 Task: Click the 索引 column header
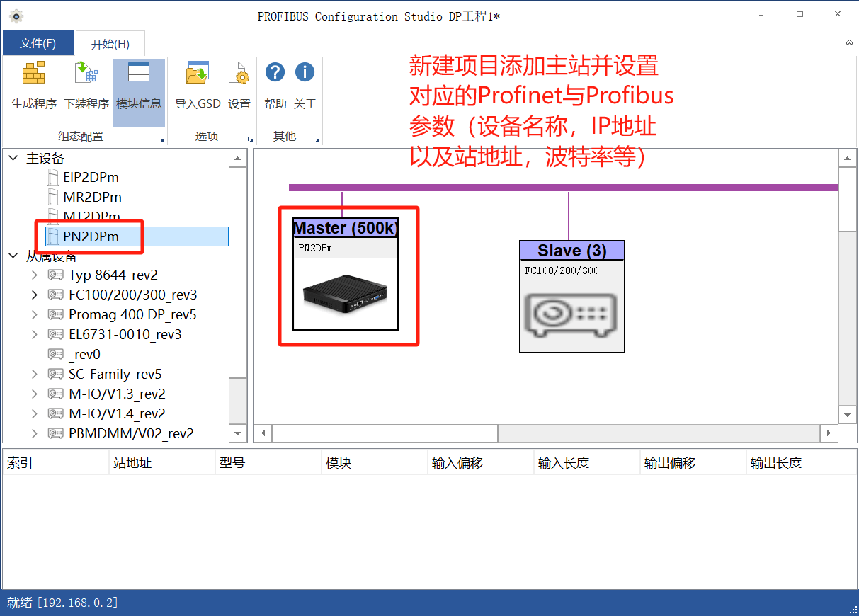click(56, 463)
